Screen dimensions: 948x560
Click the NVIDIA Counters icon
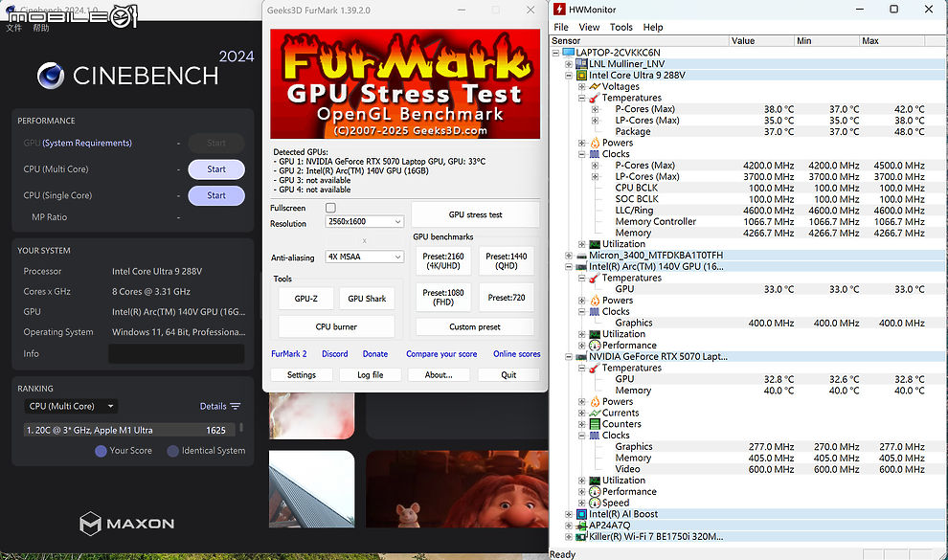[x=595, y=424]
